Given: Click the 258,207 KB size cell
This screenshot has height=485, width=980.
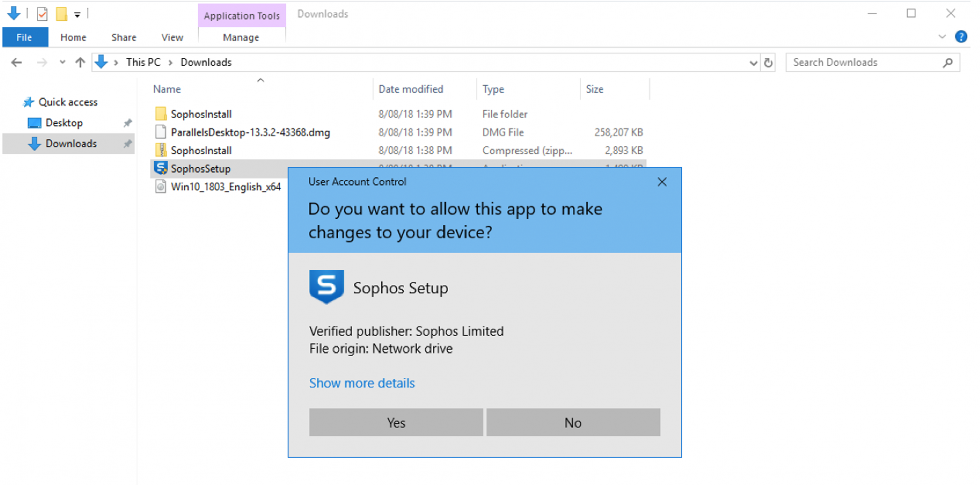Looking at the screenshot, I should 619,132.
